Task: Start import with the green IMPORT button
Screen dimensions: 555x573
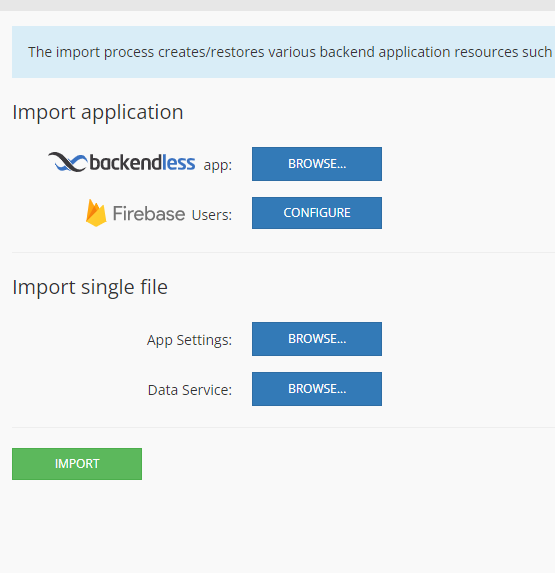Action: (77, 464)
